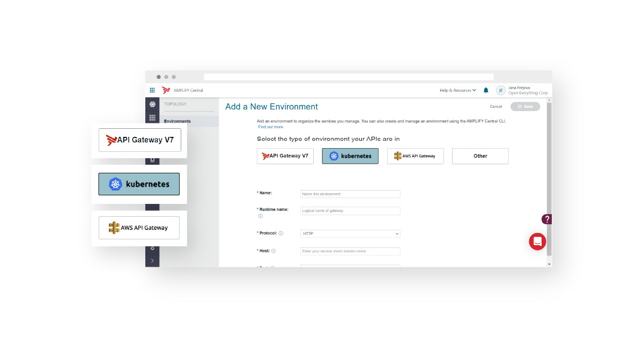Focus the 'Logical name of gateway' field
Viewport: 644px width, 337px height.
pyautogui.click(x=350, y=211)
